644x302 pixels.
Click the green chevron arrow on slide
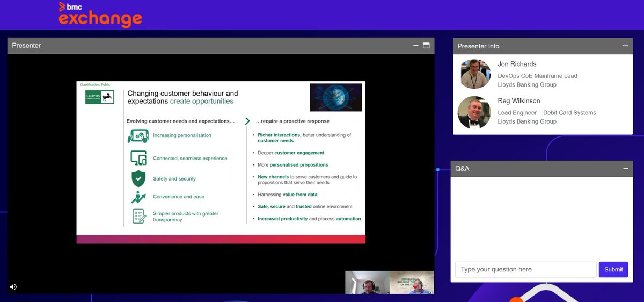click(x=247, y=121)
